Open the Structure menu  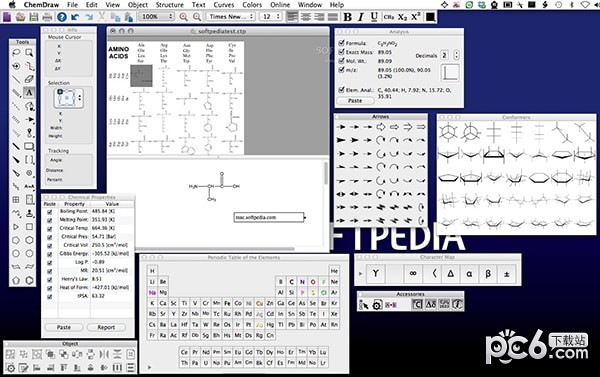pos(170,5)
